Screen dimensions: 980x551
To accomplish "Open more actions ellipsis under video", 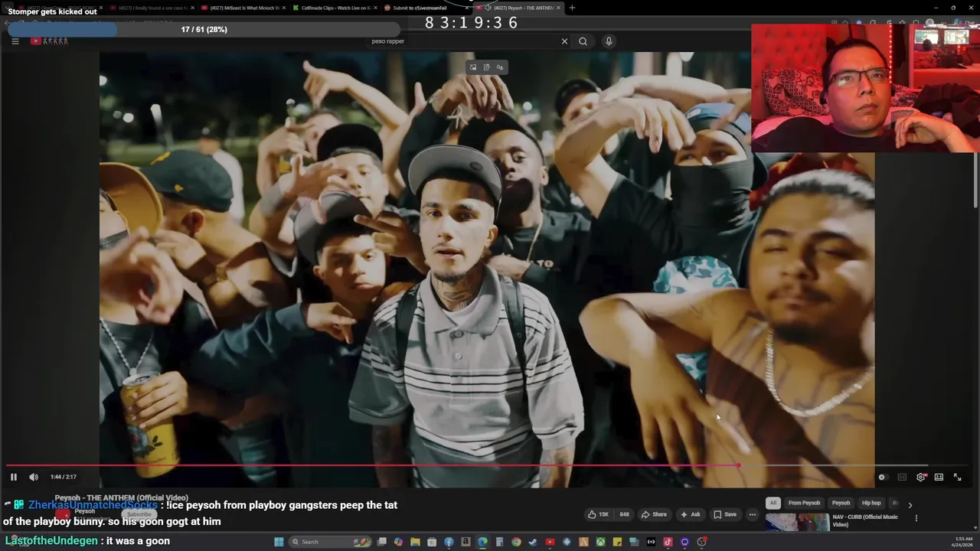I will coord(753,514).
